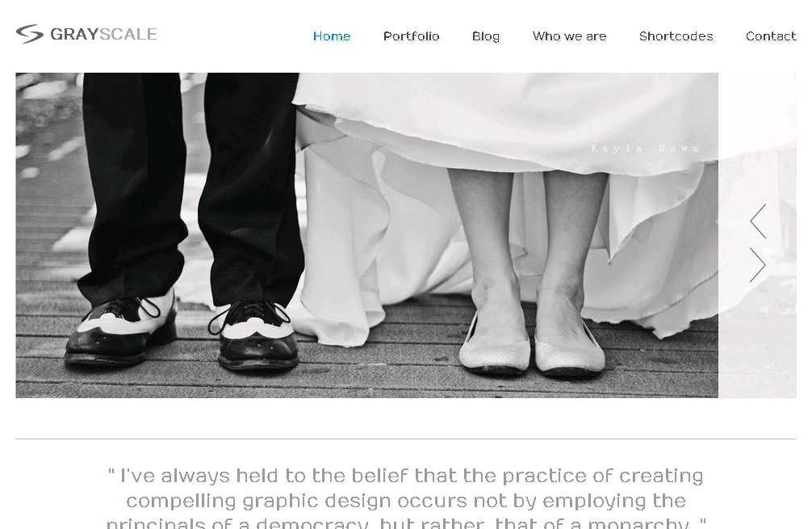Click the groom's two-tone left shoe
The height and width of the screenshot is (529, 812).
point(122,329)
